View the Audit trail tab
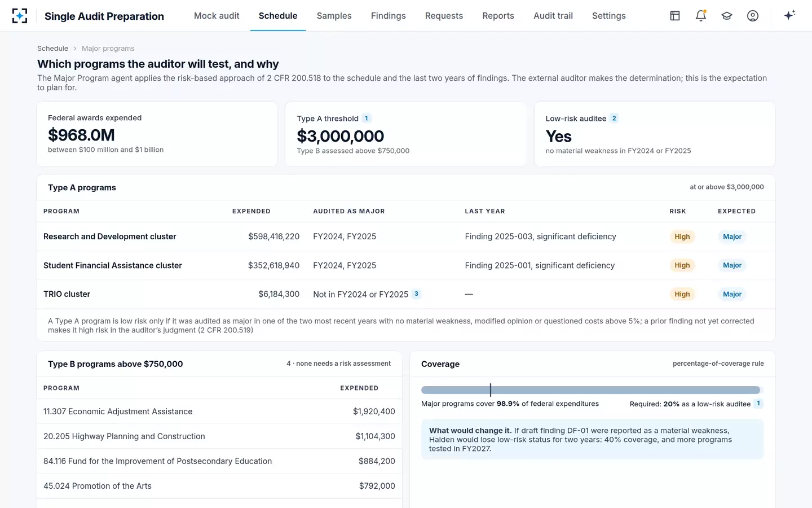 click(553, 16)
